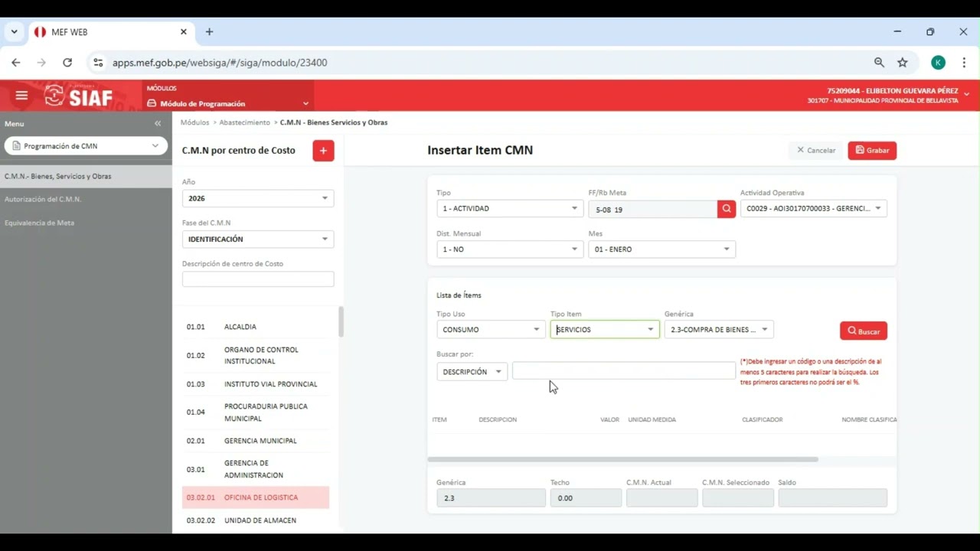
Task: Click the Cancelar button
Action: tap(816, 151)
